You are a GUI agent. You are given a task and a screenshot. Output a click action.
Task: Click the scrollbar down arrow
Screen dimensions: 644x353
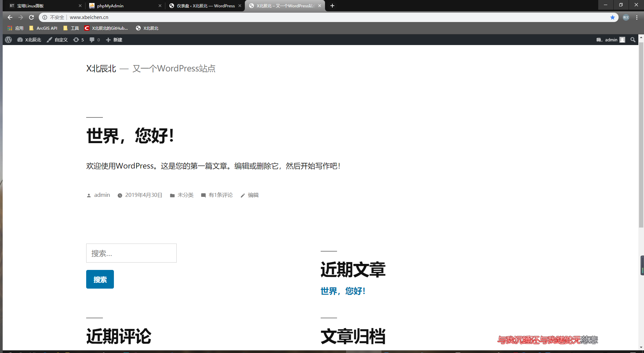point(641,347)
